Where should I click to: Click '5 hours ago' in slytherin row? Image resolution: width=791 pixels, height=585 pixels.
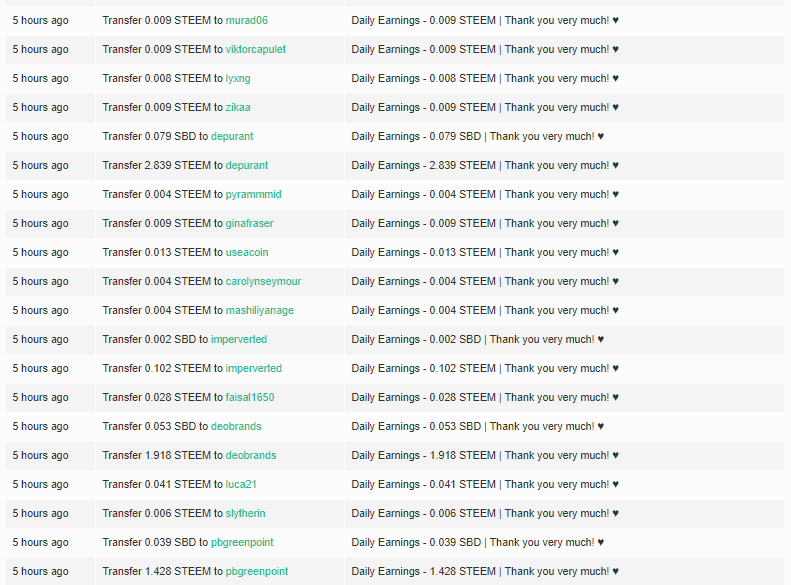40,513
